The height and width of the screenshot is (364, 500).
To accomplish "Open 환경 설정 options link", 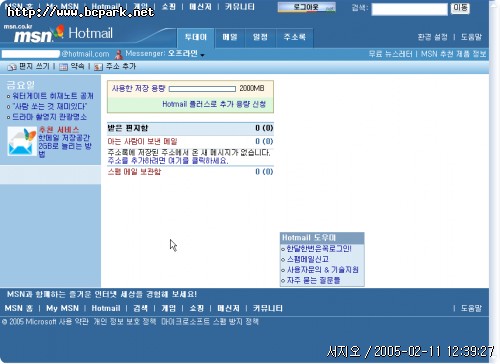I will (432, 37).
